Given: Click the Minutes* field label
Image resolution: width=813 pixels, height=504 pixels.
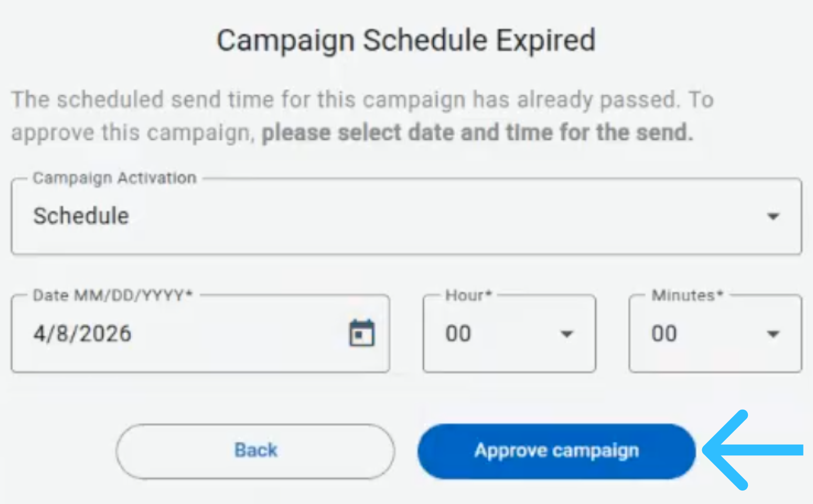Looking at the screenshot, I should click(686, 295).
